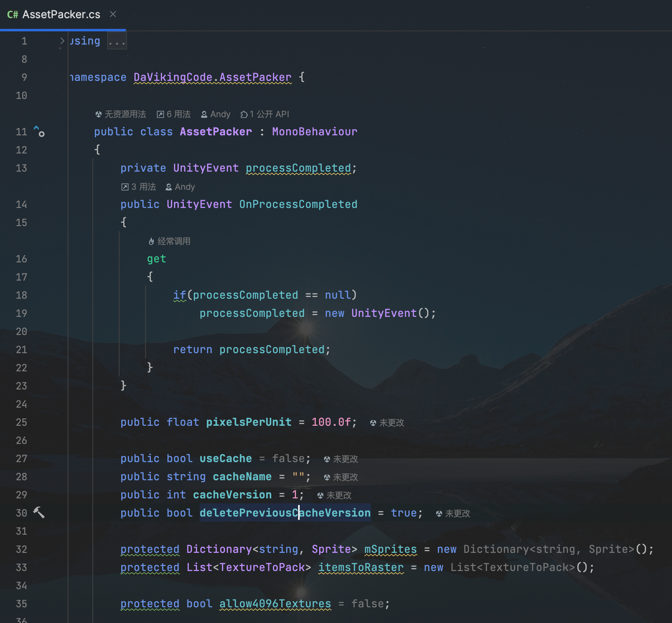Select the AssetPacker.cs editor tab
Image resolution: width=672 pixels, height=623 pixels.
tap(61, 15)
